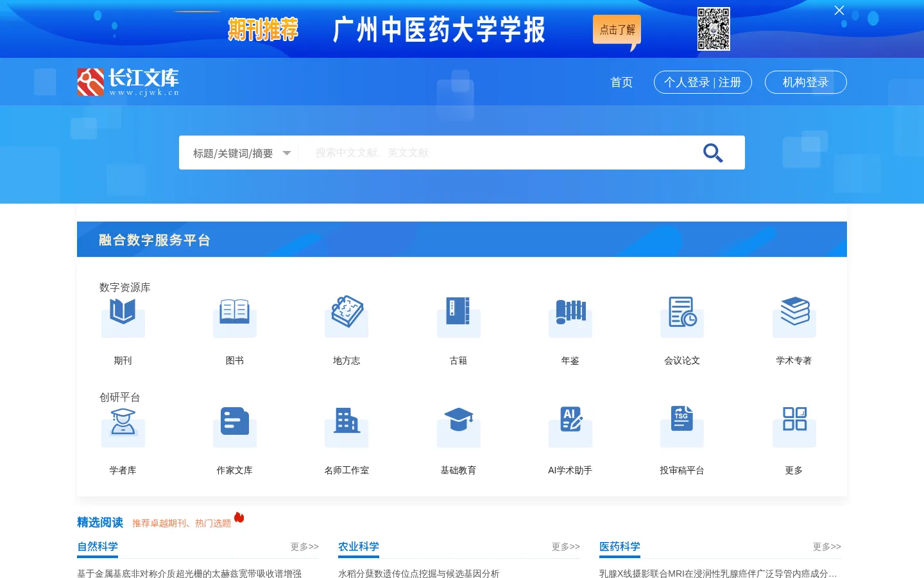The height and width of the screenshot is (578, 924).
Task: Click the 精选阅读 section heading
Action: [x=100, y=523]
